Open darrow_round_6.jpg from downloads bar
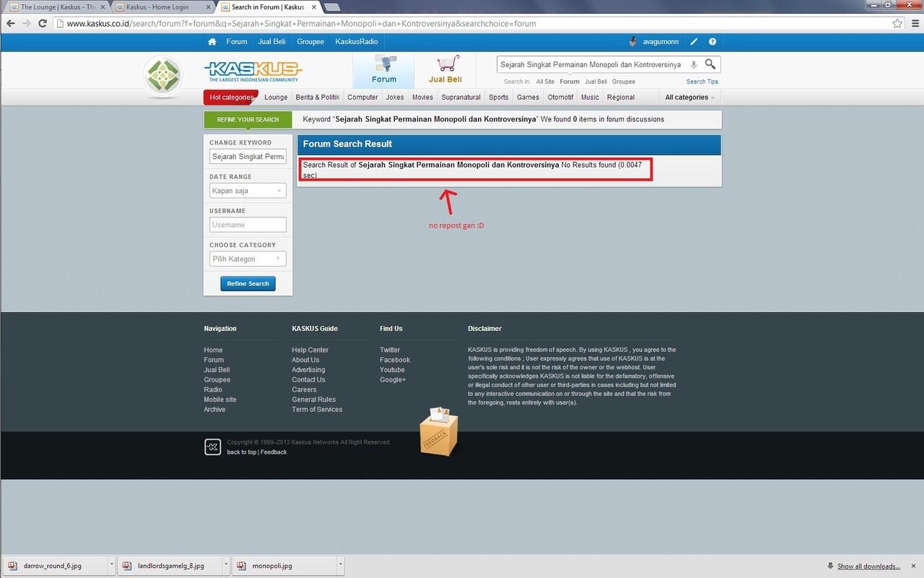Viewport: 924px width, 578px height. [54, 566]
